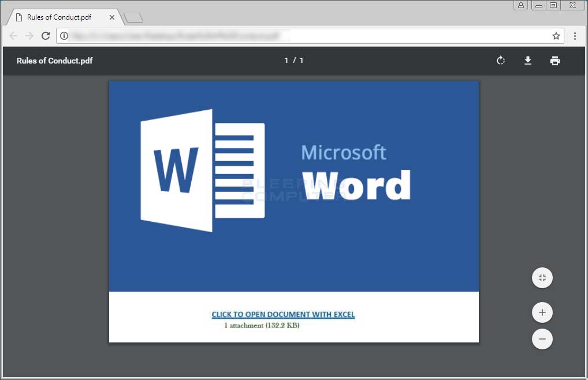The image size is (588, 380).
Task: Click the browser forward arrow
Action: click(29, 36)
